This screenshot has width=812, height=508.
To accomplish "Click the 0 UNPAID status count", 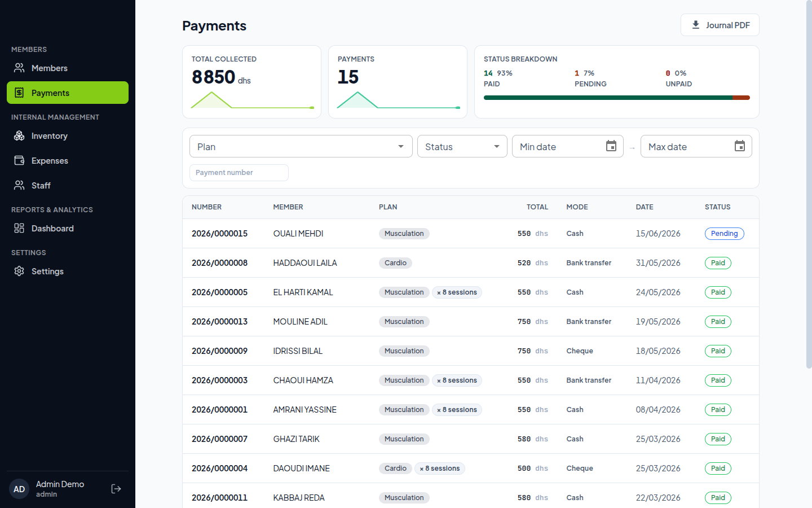I will [x=678, y=78].
